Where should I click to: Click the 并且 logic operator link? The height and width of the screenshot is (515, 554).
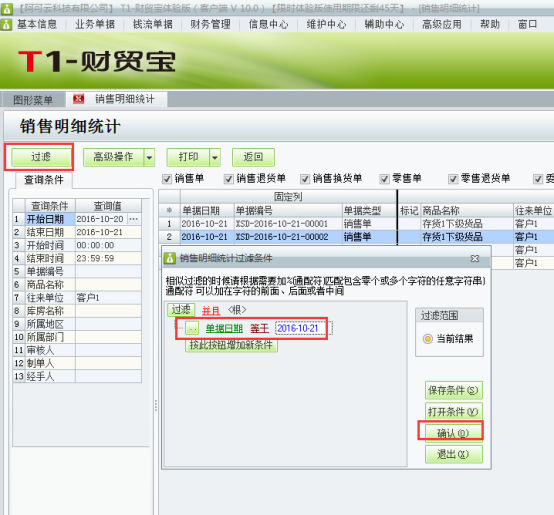(211, 310)
